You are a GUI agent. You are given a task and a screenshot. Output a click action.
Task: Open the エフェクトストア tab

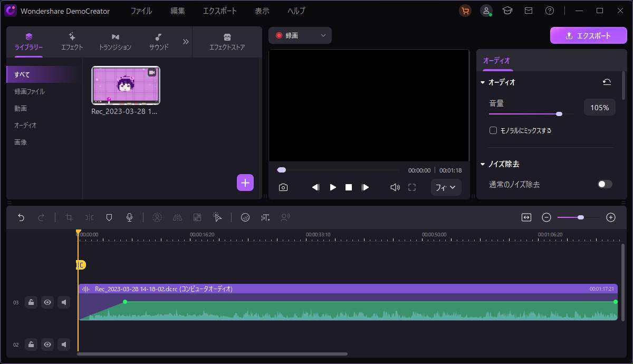click(227, 42)
